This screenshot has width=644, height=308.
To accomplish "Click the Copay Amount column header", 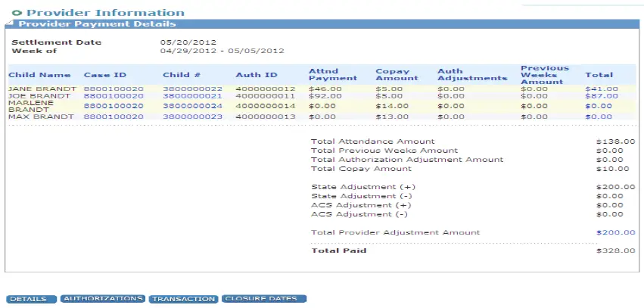I will tap(397, 75).
